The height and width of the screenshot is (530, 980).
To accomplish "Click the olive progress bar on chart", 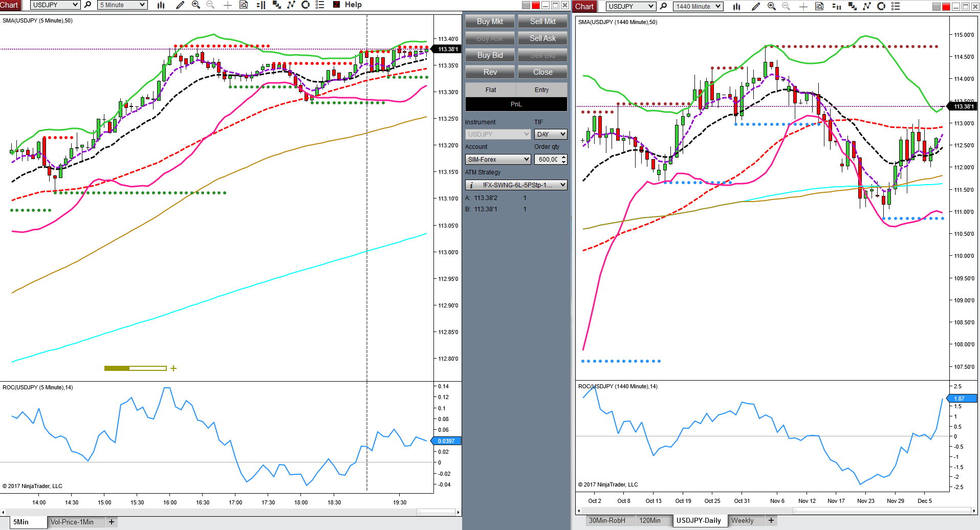I will pyautogui.click(x=135, y=368).
